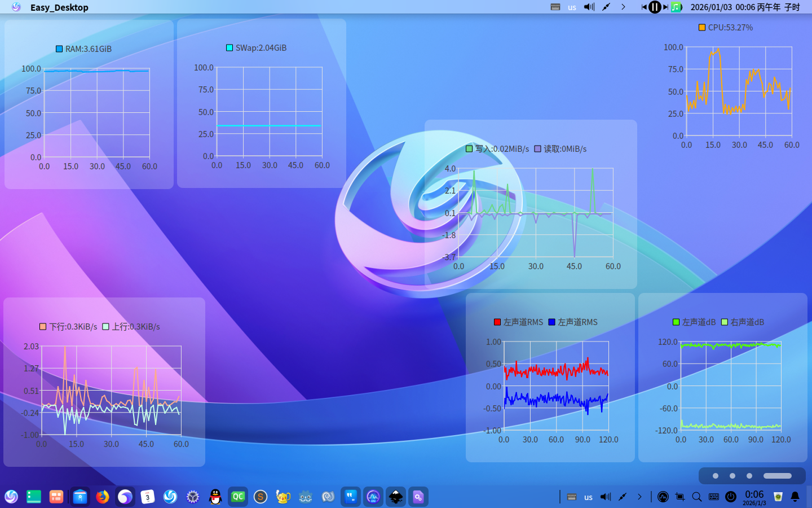Open search with the magnifier tray icon
812x508 pixels.
(697, 497)
